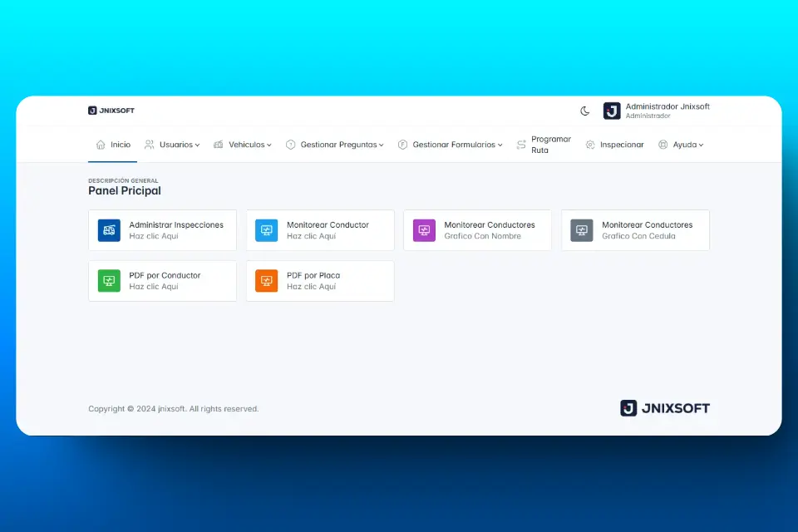The image size is (798, 532).
Task: Click Haz clic Aqui under Administrar Inspecciones
Action: (155, 236)
